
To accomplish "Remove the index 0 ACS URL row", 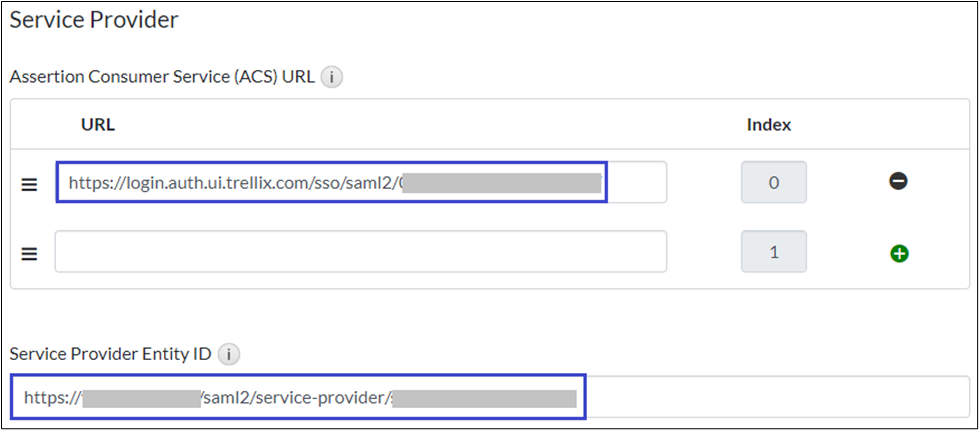I will tap(898, 182).
